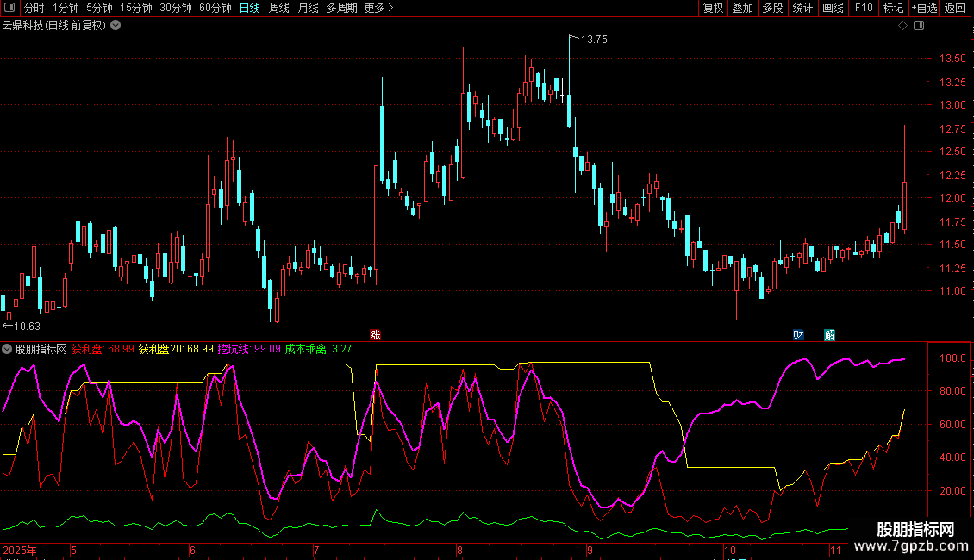The image size is (974, 560).
Task: Click the 返回 back button
Action: click(x=955, y=8)
